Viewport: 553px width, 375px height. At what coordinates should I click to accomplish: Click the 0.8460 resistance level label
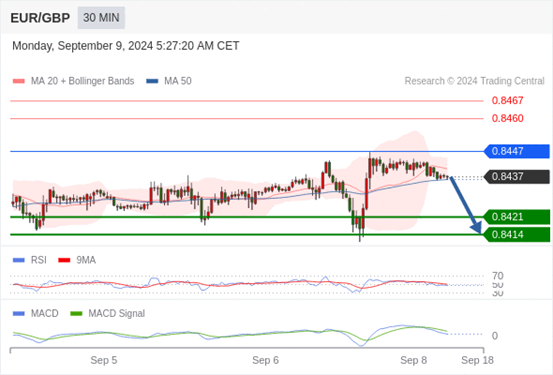(508, 118)
